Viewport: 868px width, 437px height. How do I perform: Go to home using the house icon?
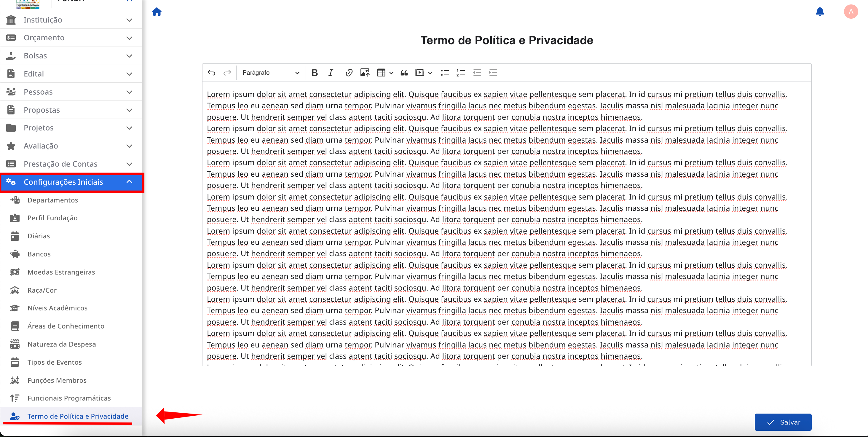157,12
